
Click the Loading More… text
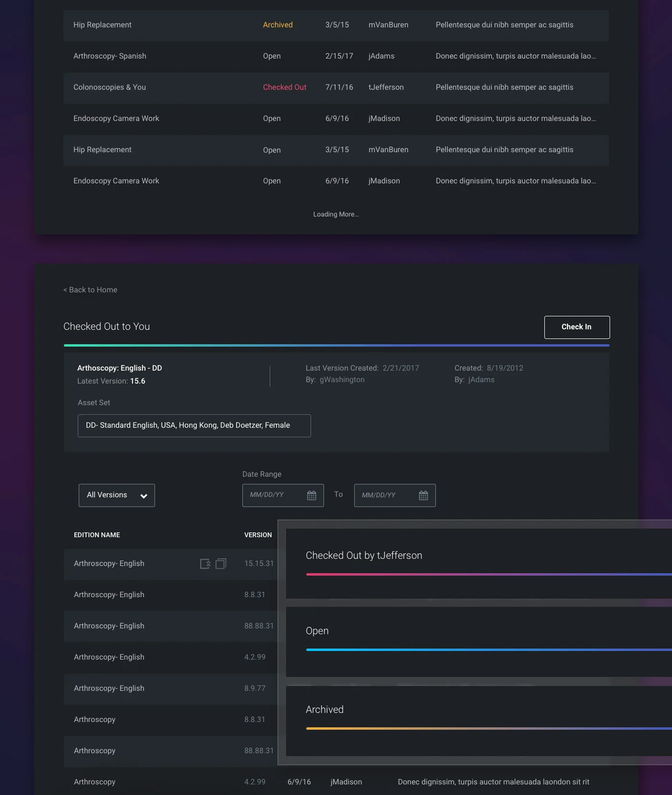pos(336,215)
